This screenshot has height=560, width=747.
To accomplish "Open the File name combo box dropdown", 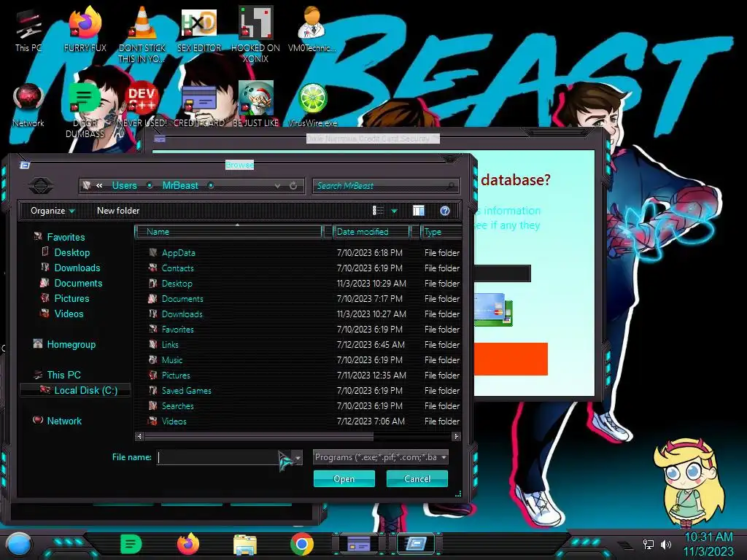I will point(298,458).
